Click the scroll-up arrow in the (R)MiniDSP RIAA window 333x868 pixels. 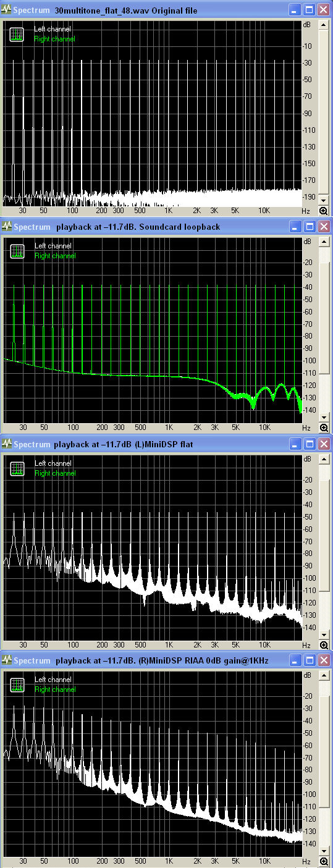tap(324, 675)
